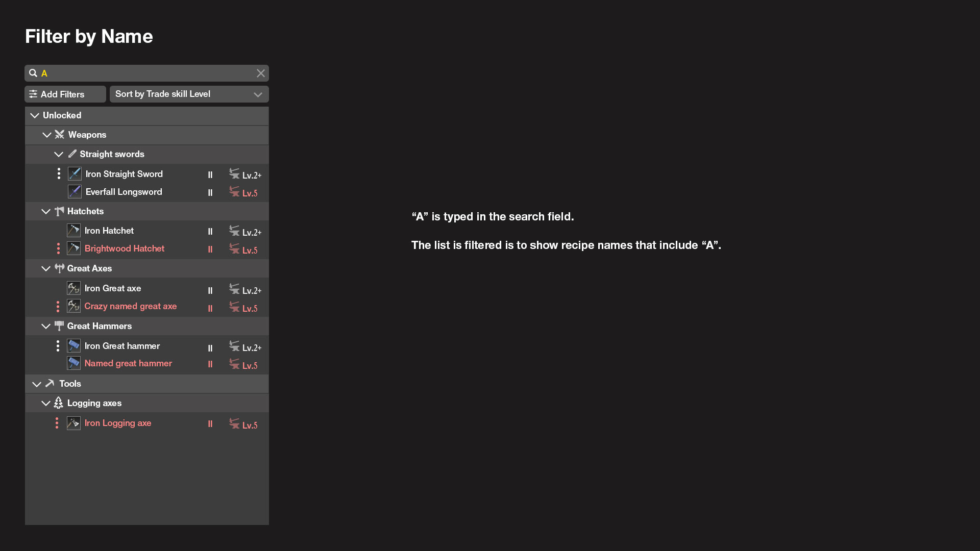Image resolution: width=980 pixels, height=551 pixels.
Task: Click the Named great hammer item icon
Action: 73,363
